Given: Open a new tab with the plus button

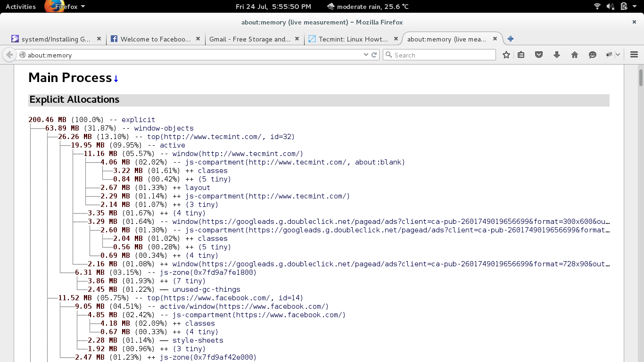Looking at the screenshot, I should coord(510,39).
